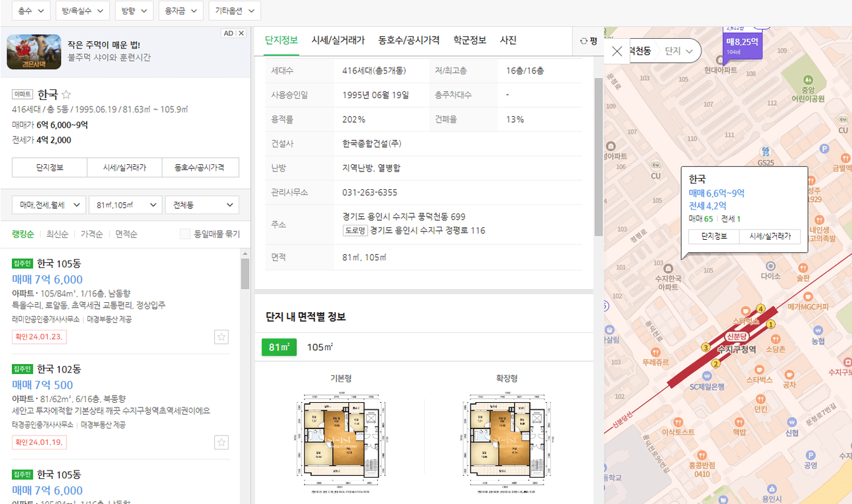Screen dimensions: 852x504
Task: Sort listings by 최신순
Action: [57, 234]
